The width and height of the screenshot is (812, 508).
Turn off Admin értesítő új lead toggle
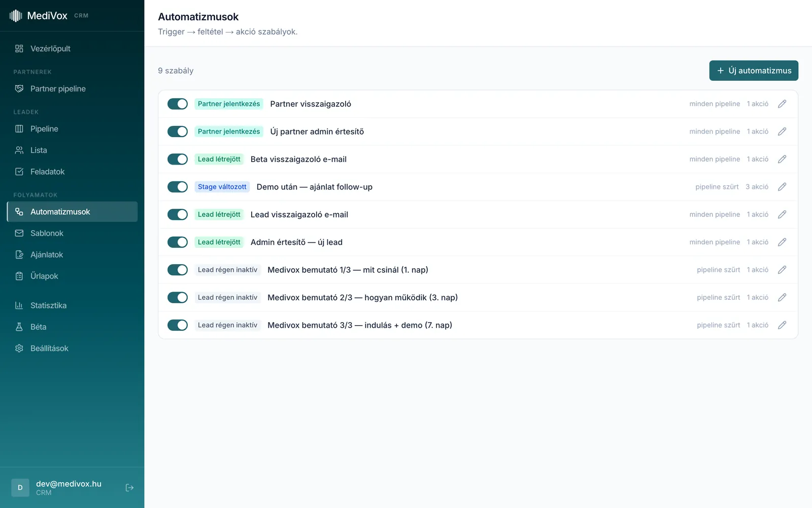(178, 242)
